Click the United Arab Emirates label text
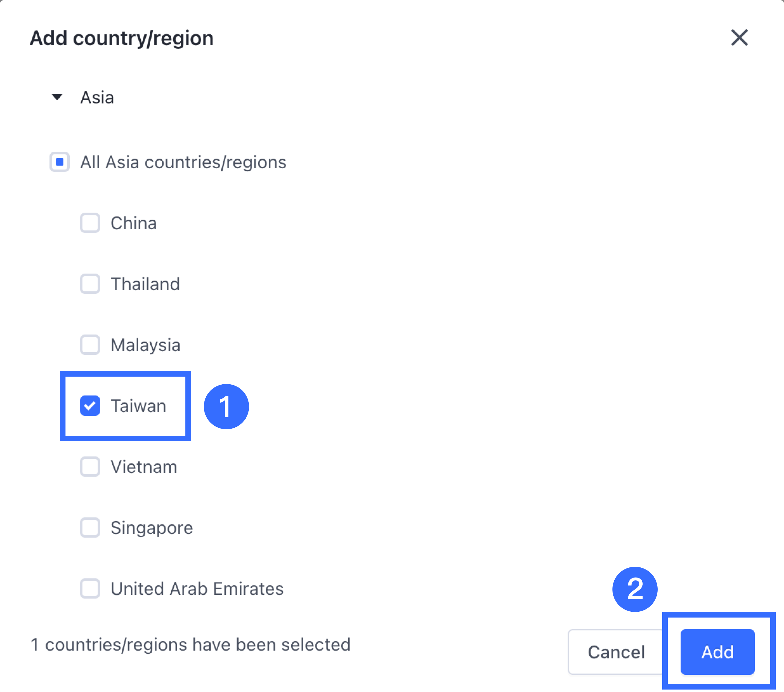 click(x=197, y=589)
